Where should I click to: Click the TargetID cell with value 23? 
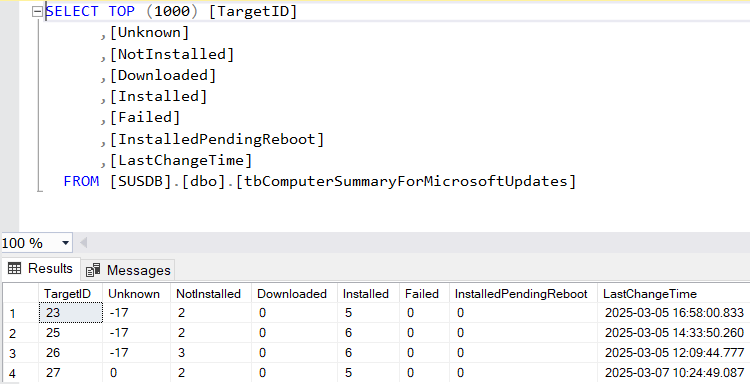tap(71, 313)
